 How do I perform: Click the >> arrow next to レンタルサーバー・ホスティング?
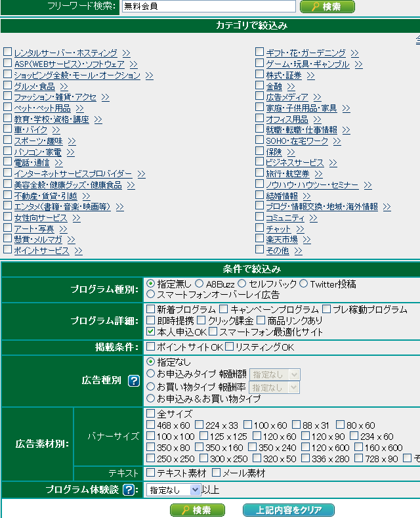coord(126,53)
